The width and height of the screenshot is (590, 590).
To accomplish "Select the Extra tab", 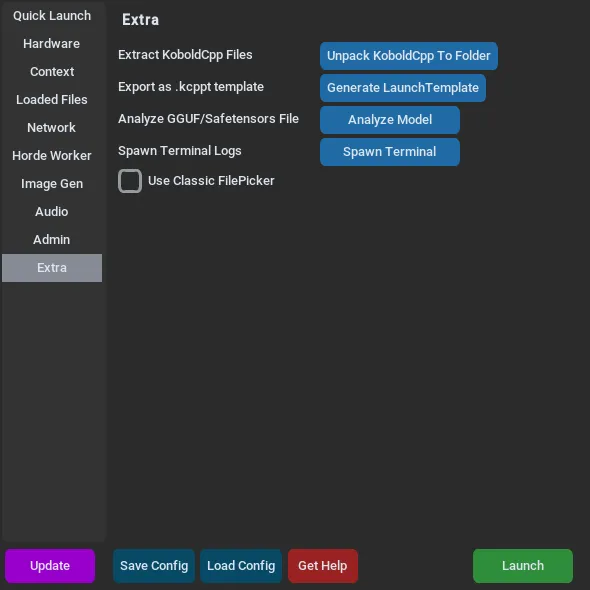I will point(52,268).
